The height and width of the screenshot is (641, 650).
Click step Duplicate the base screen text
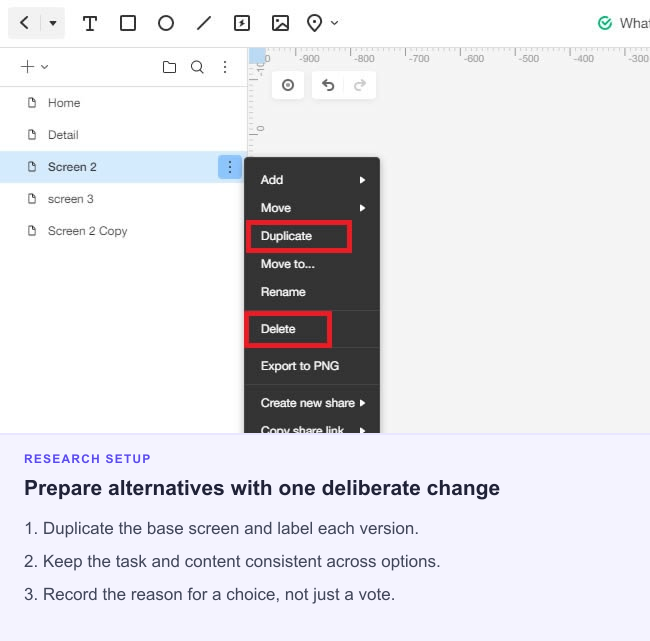(x=221, y=529)
